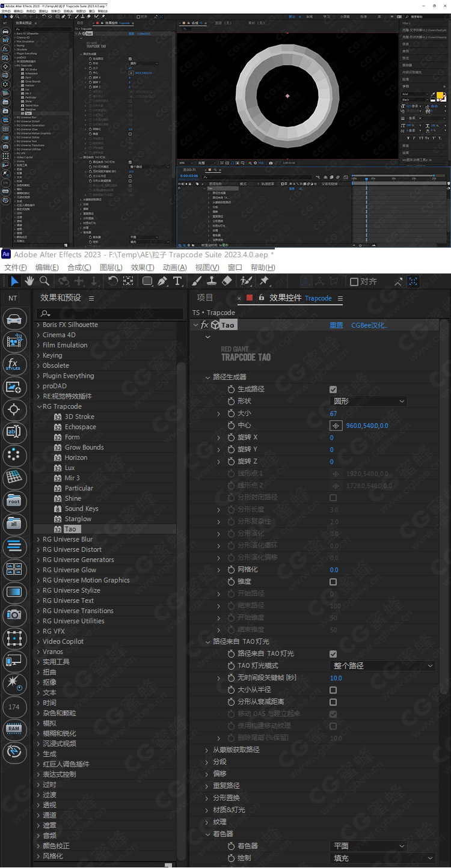Select the Type text tool
Screen dimensions: 451x868
coord(177,281)
